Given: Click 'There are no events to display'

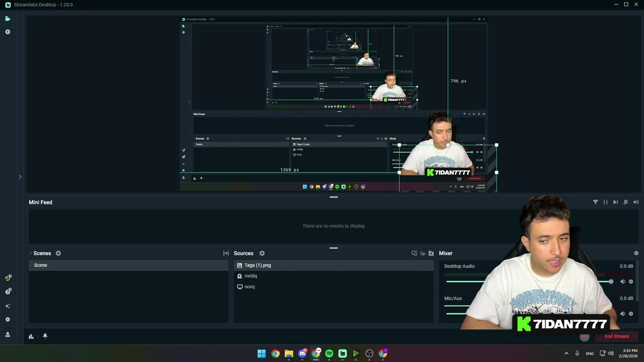Looking at the screenshot, I should 334,226.
